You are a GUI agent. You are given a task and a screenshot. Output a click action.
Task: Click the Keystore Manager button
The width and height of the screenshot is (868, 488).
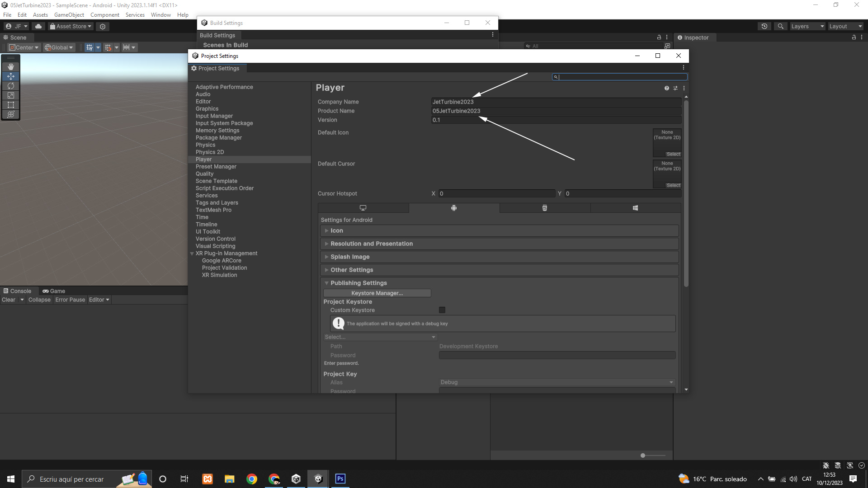click(x=377, y=293)
